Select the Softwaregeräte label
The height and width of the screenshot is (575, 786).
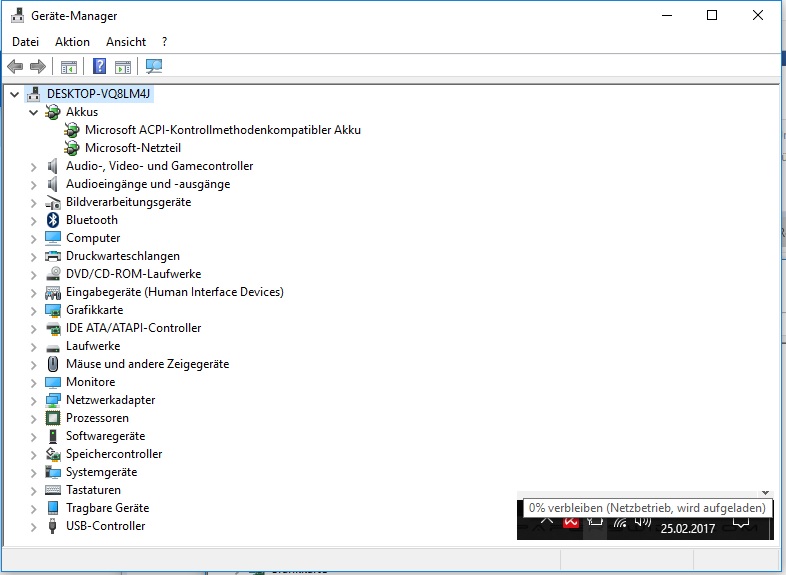tap(105, 436)
